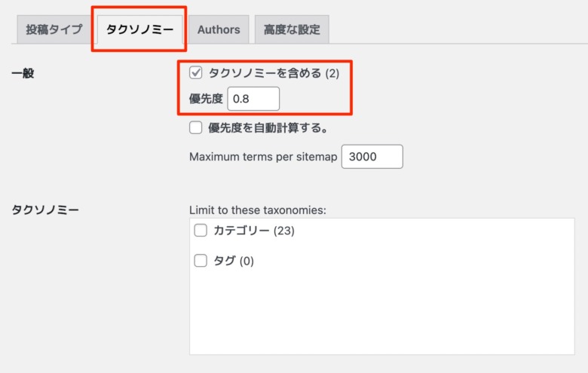
Task: Click the Maximum terms per sitemap label
Action: click(x=263, y=157)
